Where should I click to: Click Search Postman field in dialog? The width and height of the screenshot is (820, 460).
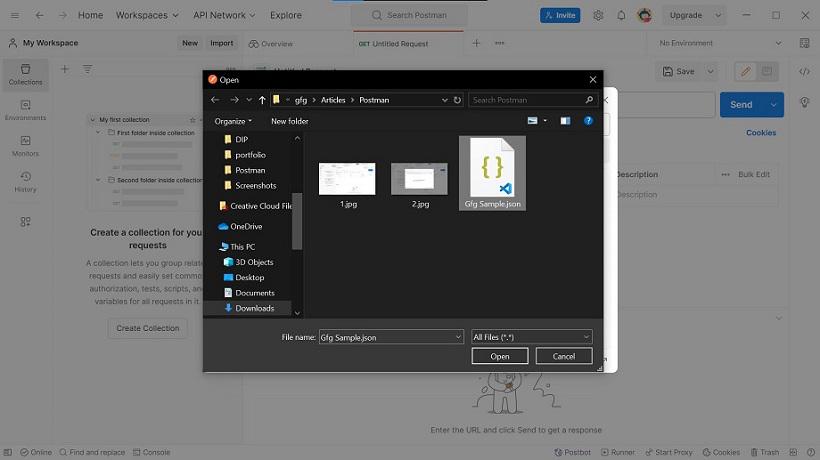click(533, 100)
